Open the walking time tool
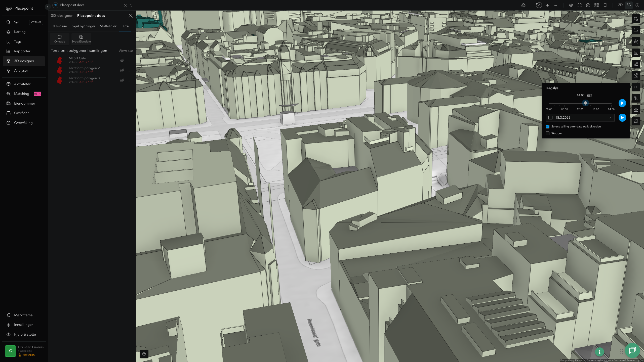 tap(636, 64)
